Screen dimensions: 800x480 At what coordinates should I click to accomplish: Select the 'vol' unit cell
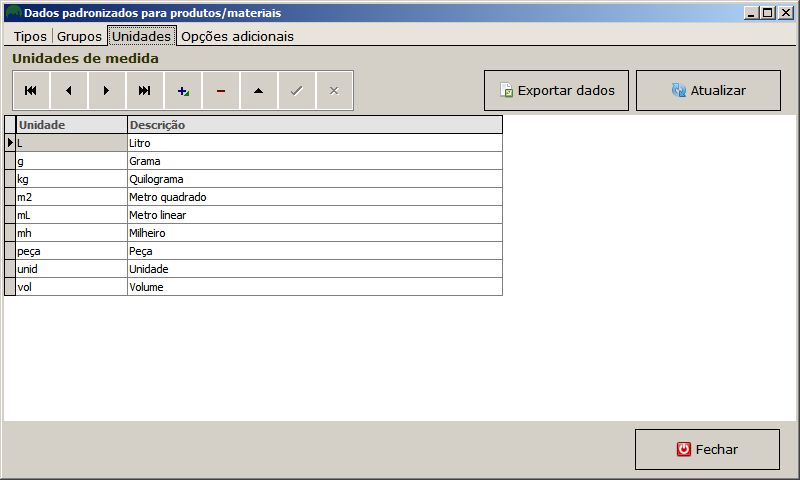[x=71, y=287]
